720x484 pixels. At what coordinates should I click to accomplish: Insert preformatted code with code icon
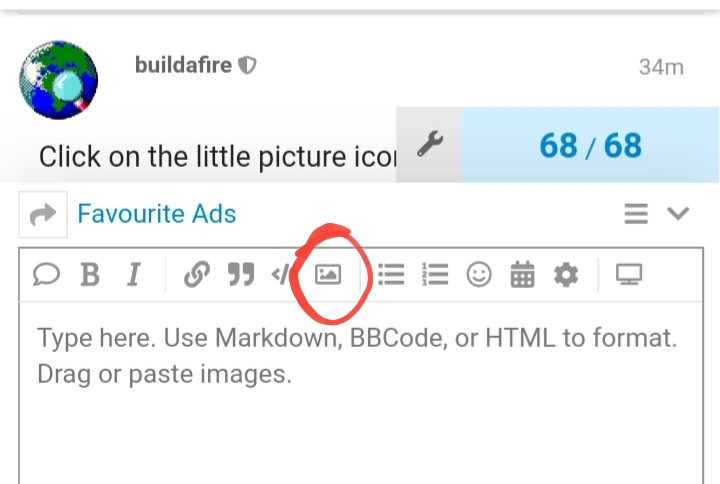pyautogui.click(x=280, y=275)
